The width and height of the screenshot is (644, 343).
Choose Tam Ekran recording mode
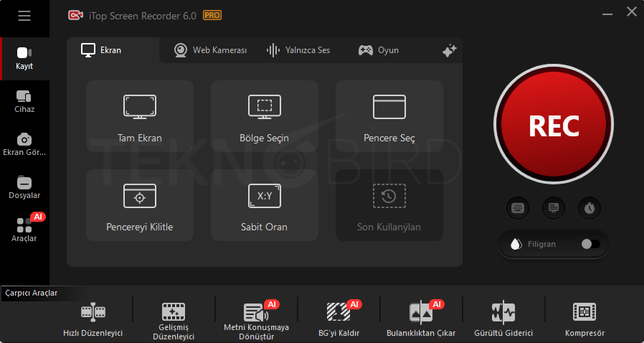click(x=140, y=116)
